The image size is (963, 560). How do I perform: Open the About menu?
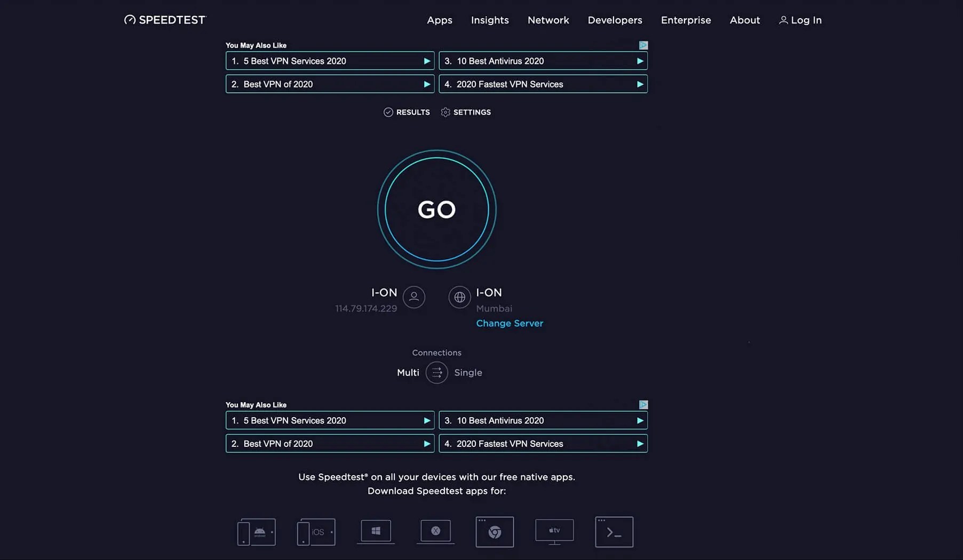pos(745,20)
